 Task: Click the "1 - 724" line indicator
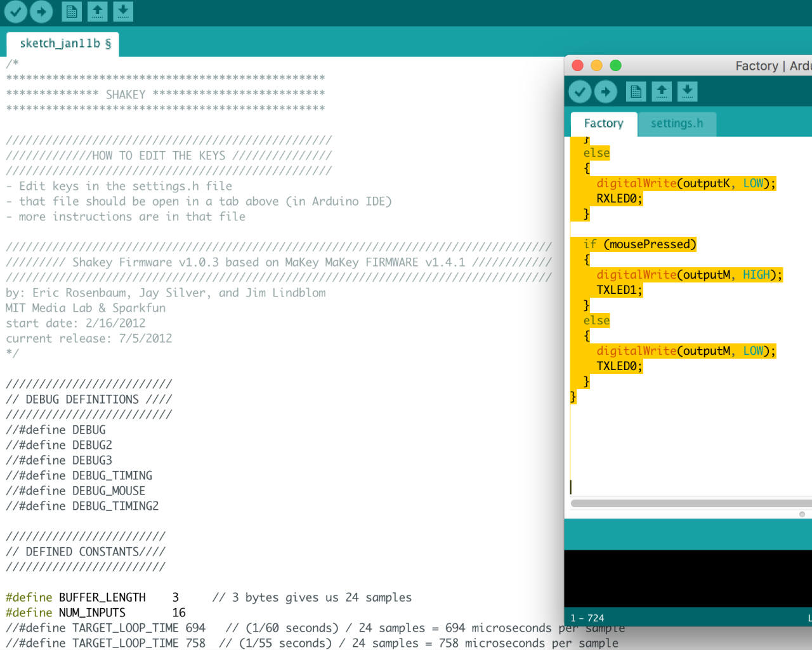click(x=587, y=618)
